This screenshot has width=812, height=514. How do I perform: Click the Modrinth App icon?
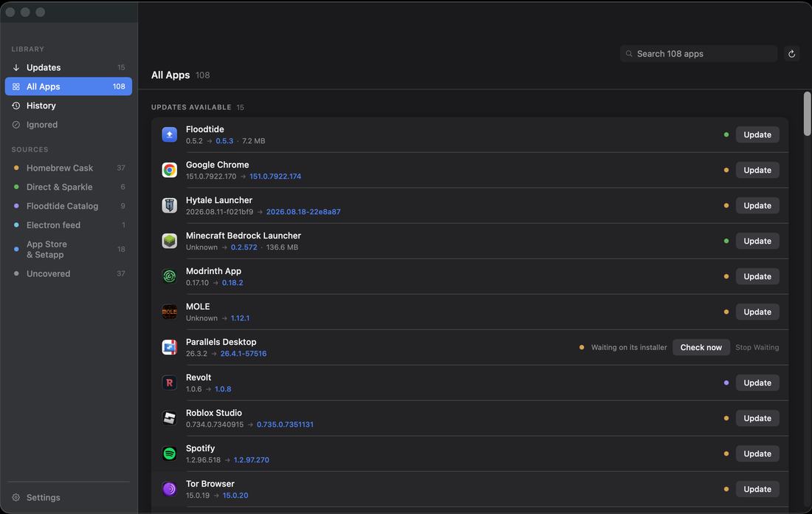[169, 277]
